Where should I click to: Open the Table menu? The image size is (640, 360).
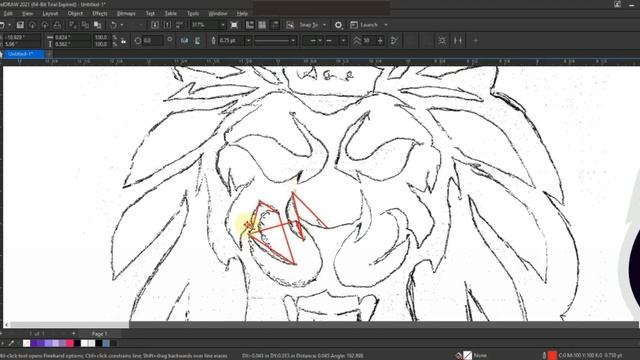point(171,13)
